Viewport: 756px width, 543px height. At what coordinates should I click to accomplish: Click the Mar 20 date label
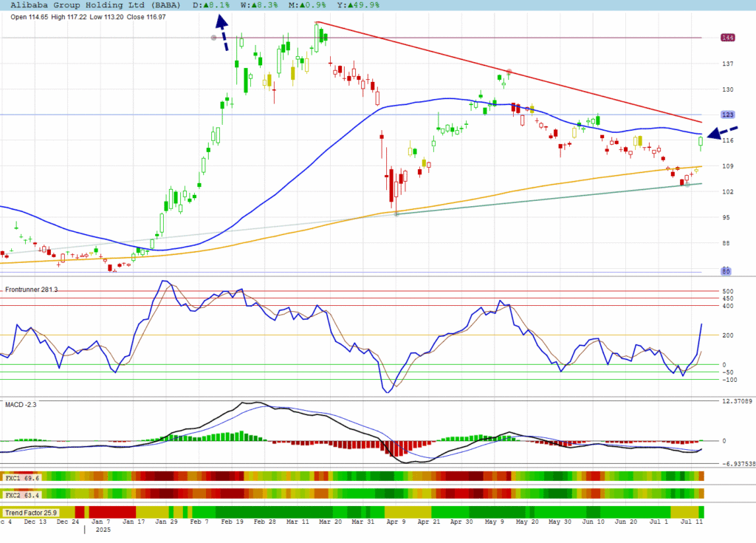tap(330, 522)
